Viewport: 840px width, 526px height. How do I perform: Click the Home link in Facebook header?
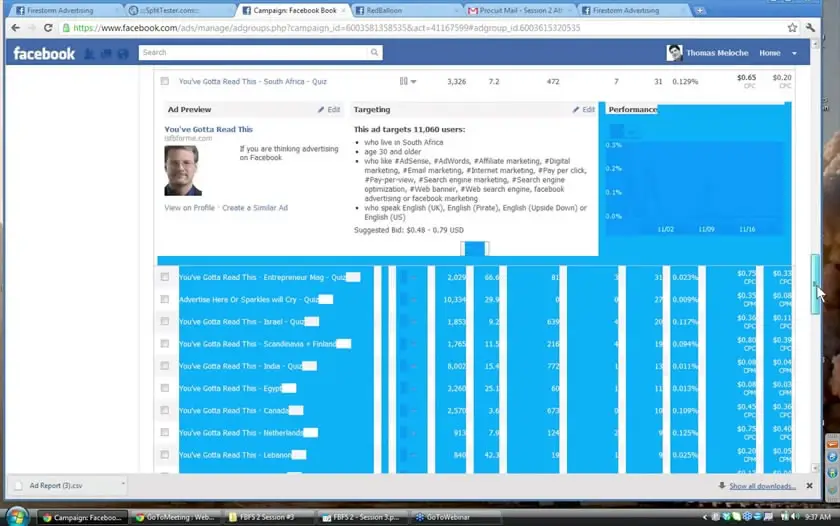coord(769,53)
